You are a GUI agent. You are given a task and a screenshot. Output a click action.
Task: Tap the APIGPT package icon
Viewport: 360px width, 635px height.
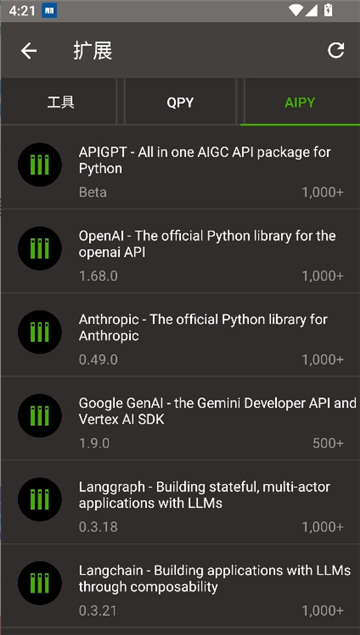[40, 165]
